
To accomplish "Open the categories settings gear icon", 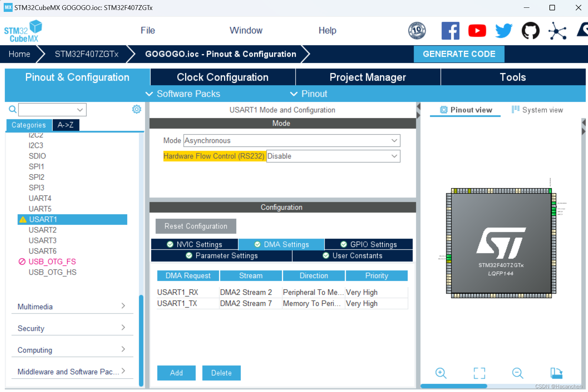I will pos(137,109).
